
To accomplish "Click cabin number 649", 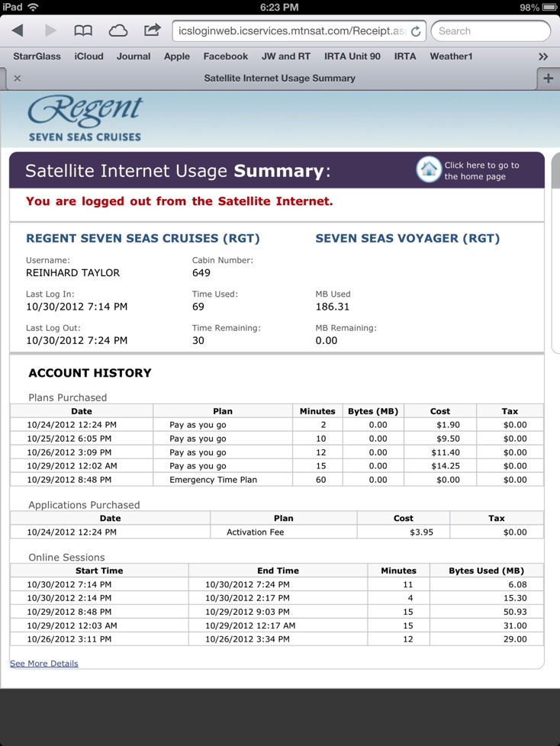I will pyautogui.click(x=201, y=272).
